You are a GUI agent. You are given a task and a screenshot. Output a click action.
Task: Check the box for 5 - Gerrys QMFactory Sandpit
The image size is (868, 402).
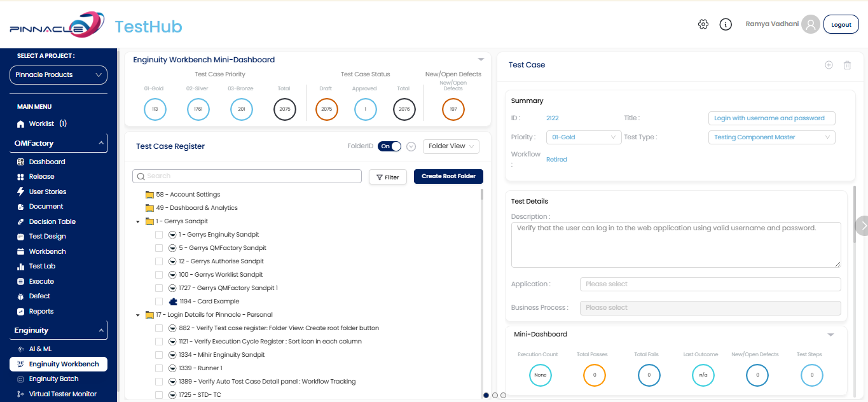click(x=159, y=248)
